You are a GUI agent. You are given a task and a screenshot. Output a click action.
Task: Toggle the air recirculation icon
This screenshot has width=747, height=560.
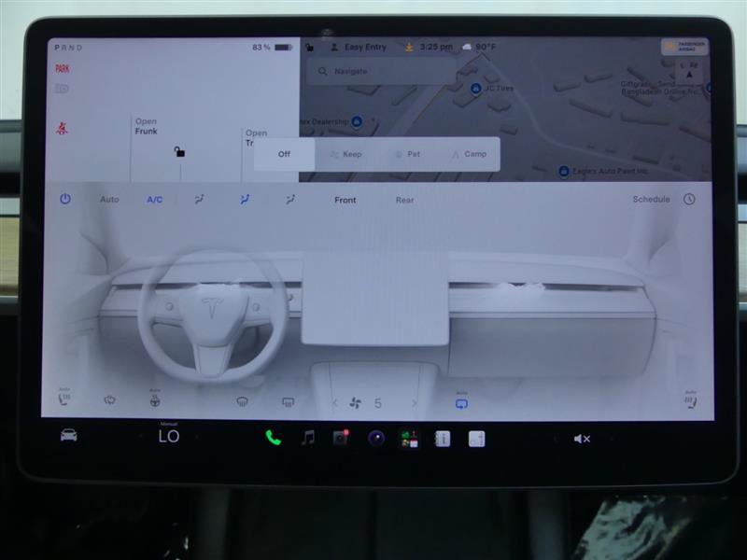click(x=461, y=403)
